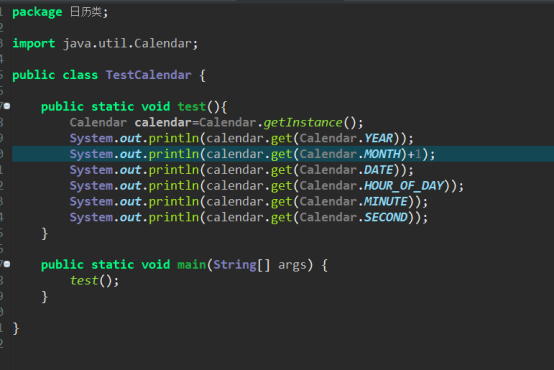Viewport: 554px width, 370px height.
Task: Click out on the DATE line
Action: (x=130, y=170)
